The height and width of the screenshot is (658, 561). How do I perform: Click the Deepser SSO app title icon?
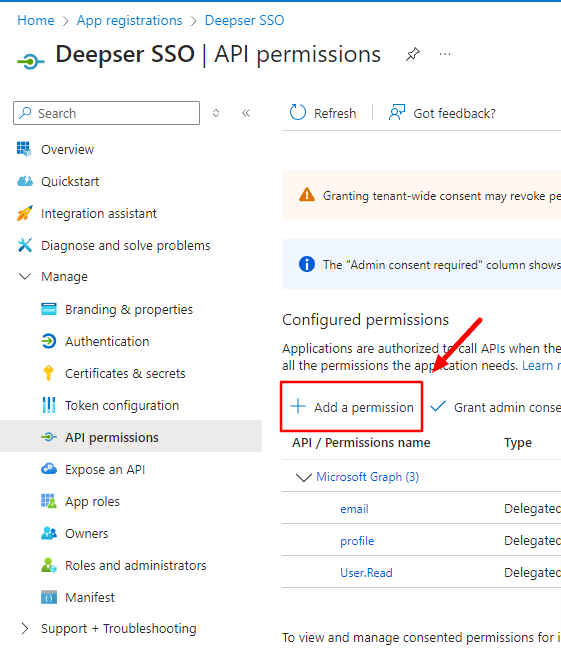(x=31, y=62)
